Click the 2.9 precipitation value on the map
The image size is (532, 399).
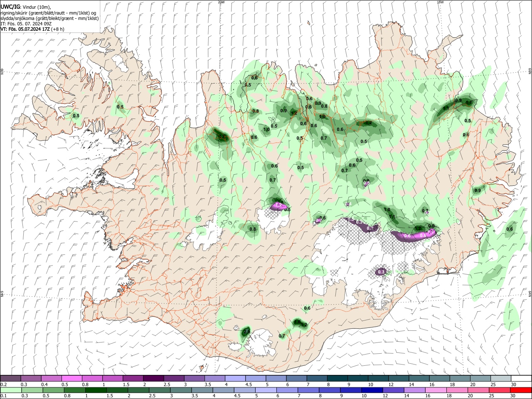click(x=246, y=331)
